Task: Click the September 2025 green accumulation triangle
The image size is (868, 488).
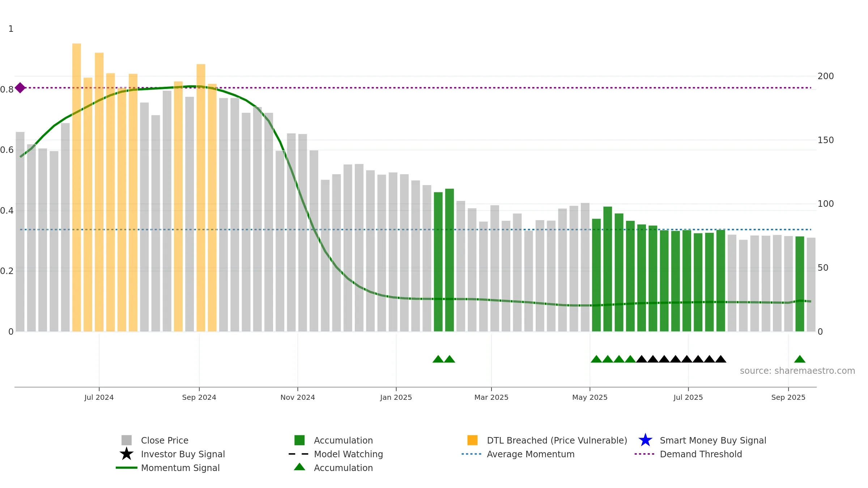Action: [800, 359]
